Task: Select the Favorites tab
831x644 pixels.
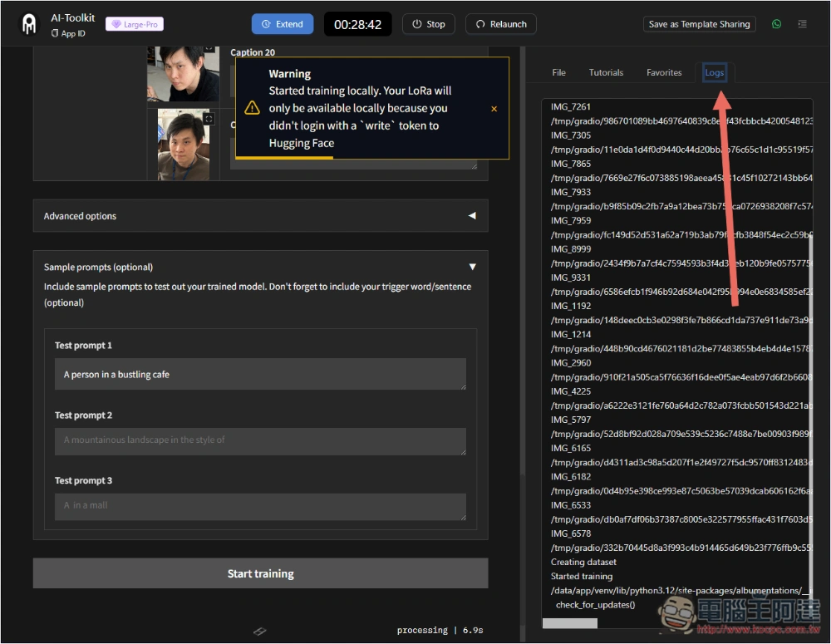Action: pos(664,73)
